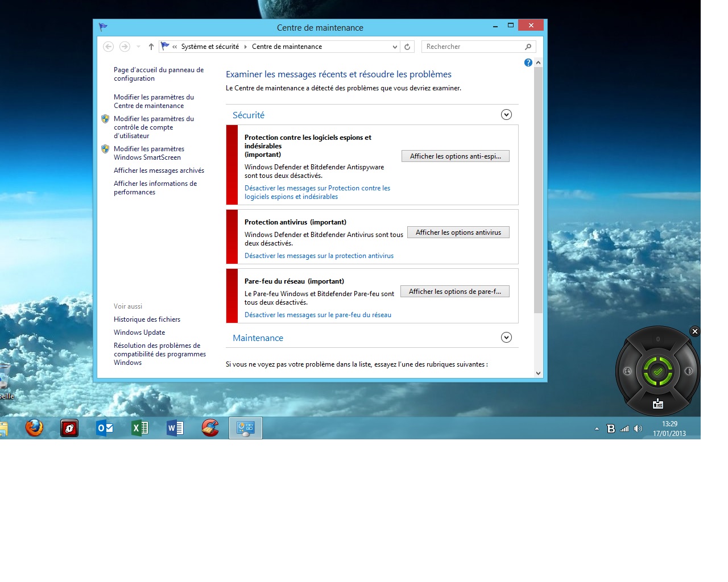Open Historique des fichiers link

pyautogui.click(x=147, y=319)
